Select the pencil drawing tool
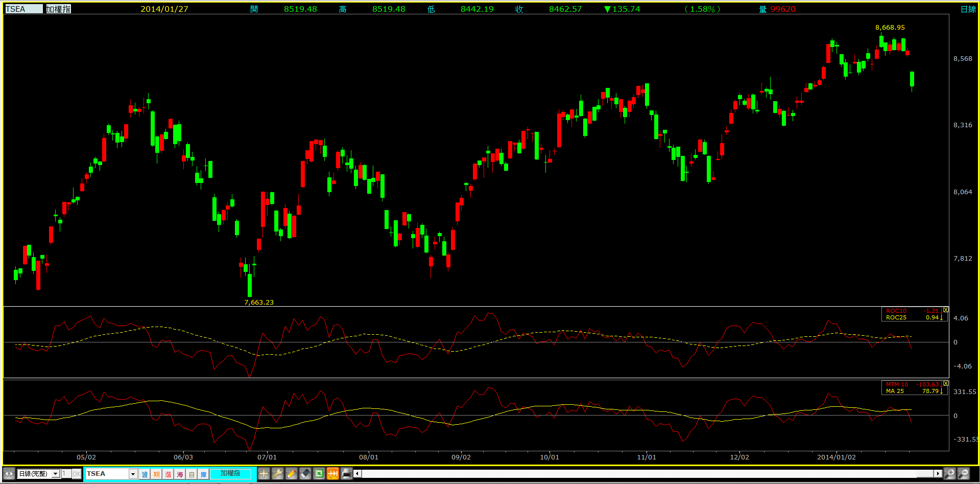 tap(291, 474)
